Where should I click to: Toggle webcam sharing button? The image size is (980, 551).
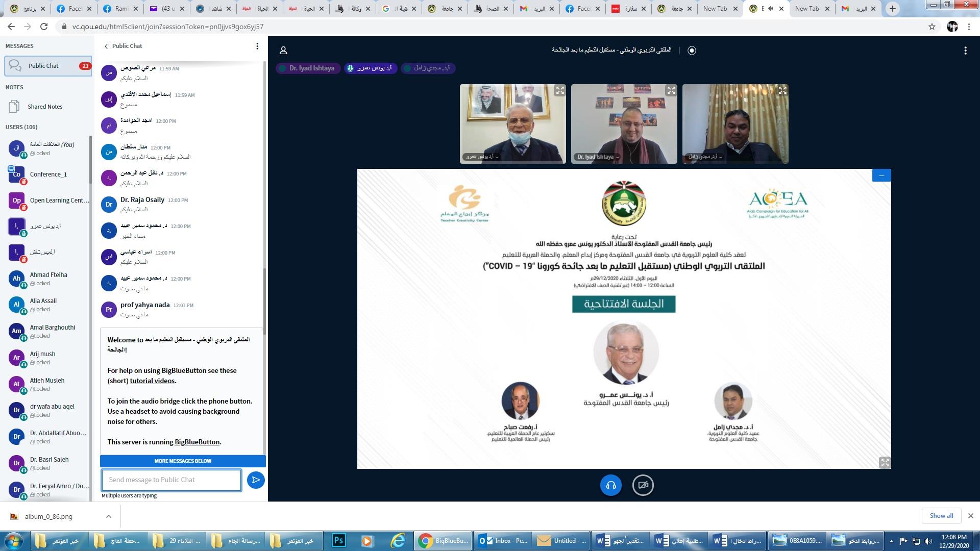tap(643, 485)
